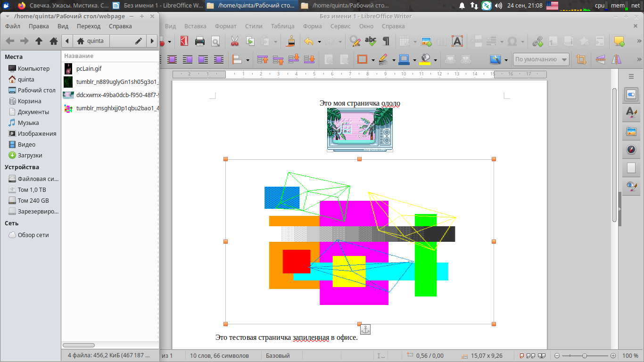Viewport: 644px width, 362px height.
Task: Insert an image from toolbar
Action: [x=427, y=41]
